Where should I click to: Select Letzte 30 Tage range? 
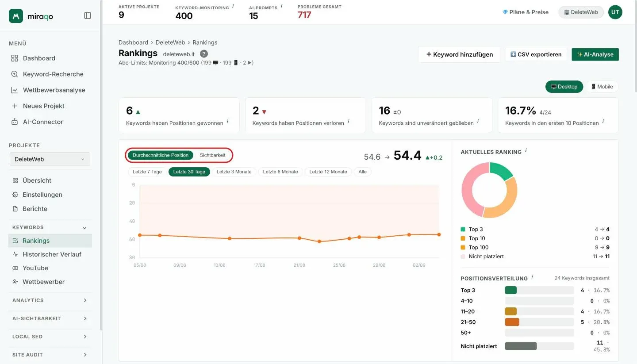point(189,172)
